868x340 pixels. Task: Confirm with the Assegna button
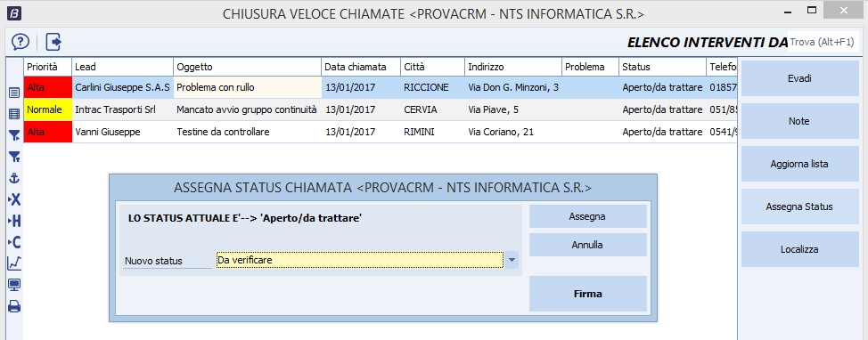coord(588,216)
